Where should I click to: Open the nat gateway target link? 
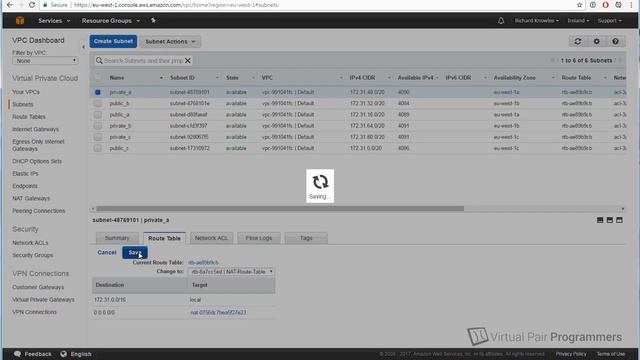pyautogui.click(x=218, y=313)
